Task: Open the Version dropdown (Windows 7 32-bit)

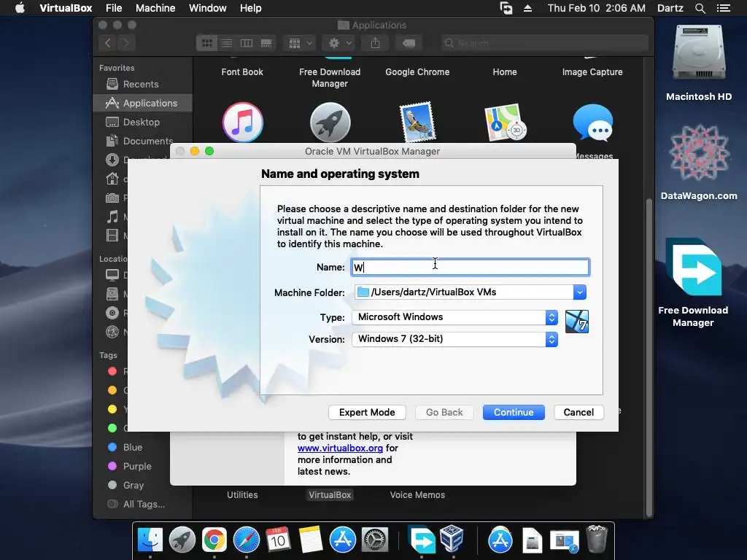Action: (x=454, y=339)
